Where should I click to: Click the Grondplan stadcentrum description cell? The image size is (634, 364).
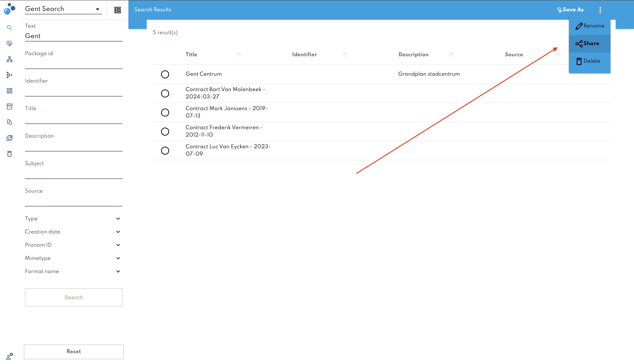point(429,74)
